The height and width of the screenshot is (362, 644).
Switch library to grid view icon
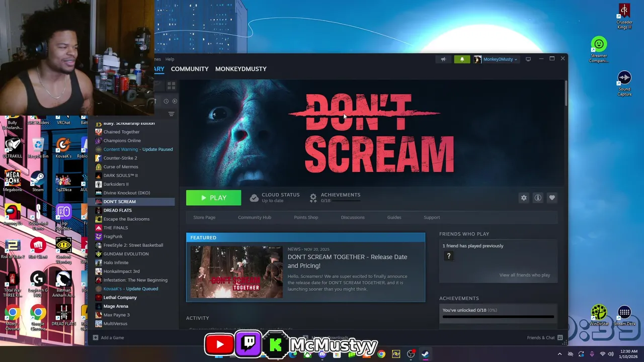click(x=171, y=86)
